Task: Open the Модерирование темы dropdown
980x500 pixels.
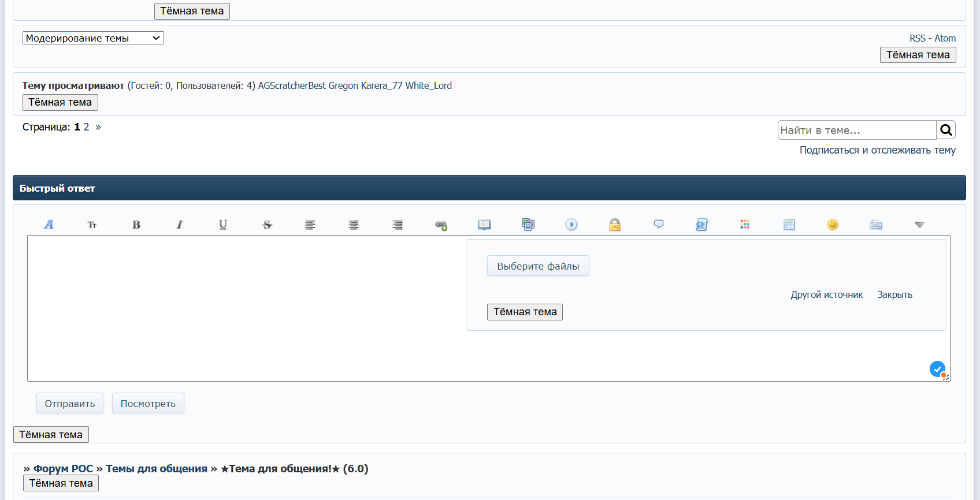Action: (93, 38)
